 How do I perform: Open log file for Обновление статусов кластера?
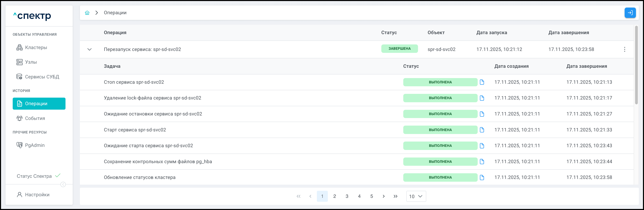[x=482, y=177]
